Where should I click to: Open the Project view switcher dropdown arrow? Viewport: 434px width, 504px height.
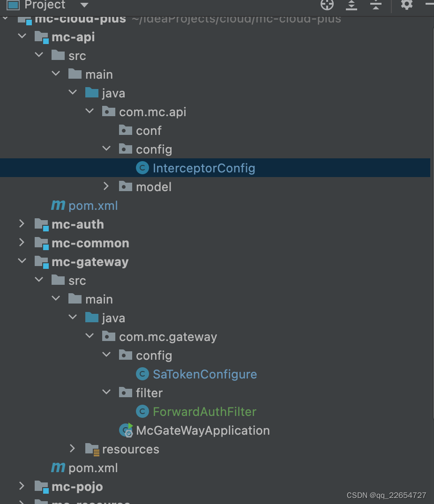coord(83,5)
